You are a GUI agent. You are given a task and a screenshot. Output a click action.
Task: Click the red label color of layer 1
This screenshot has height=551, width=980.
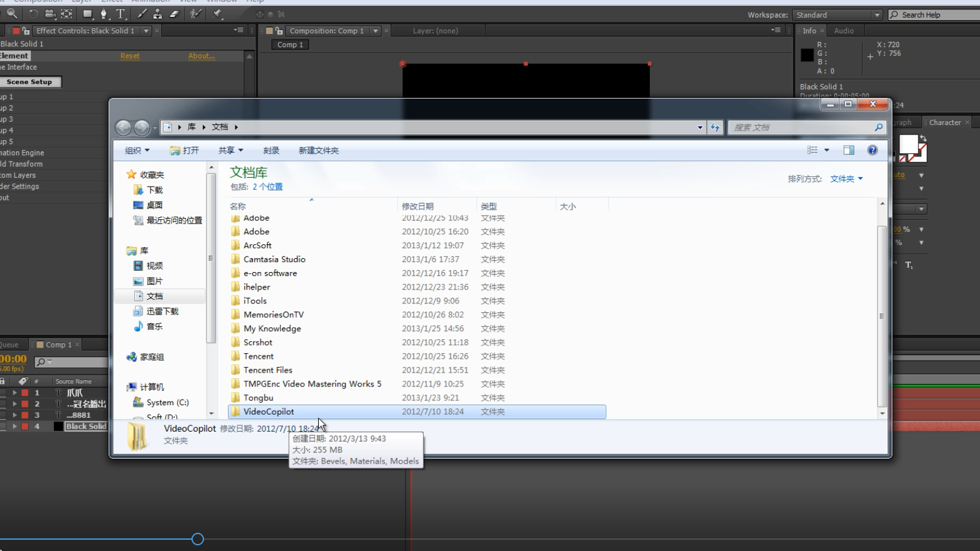coord(25,393)
